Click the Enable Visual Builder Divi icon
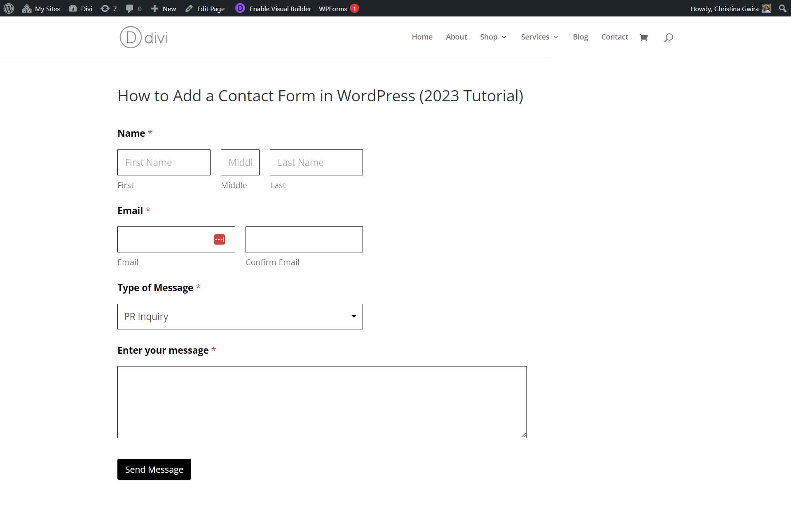Viewport: 791px width, 532px height. coord(240,8)
